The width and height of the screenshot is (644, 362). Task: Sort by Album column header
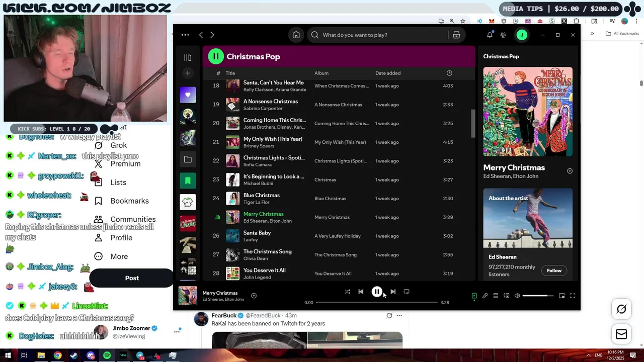click(321, 73)
